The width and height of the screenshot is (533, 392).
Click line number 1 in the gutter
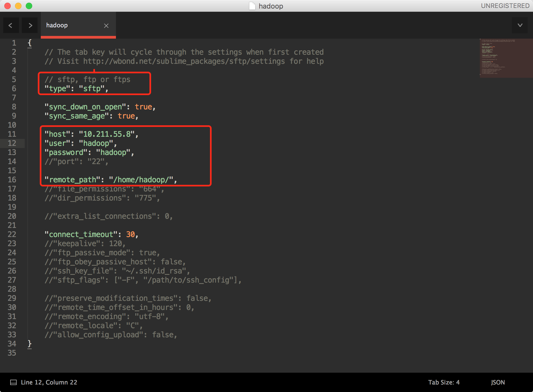point(14,43)
